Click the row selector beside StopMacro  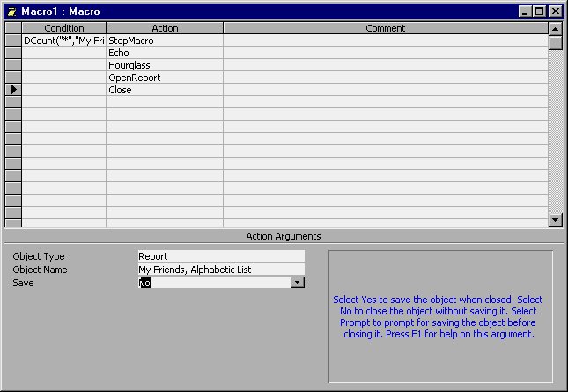[12, 41]
